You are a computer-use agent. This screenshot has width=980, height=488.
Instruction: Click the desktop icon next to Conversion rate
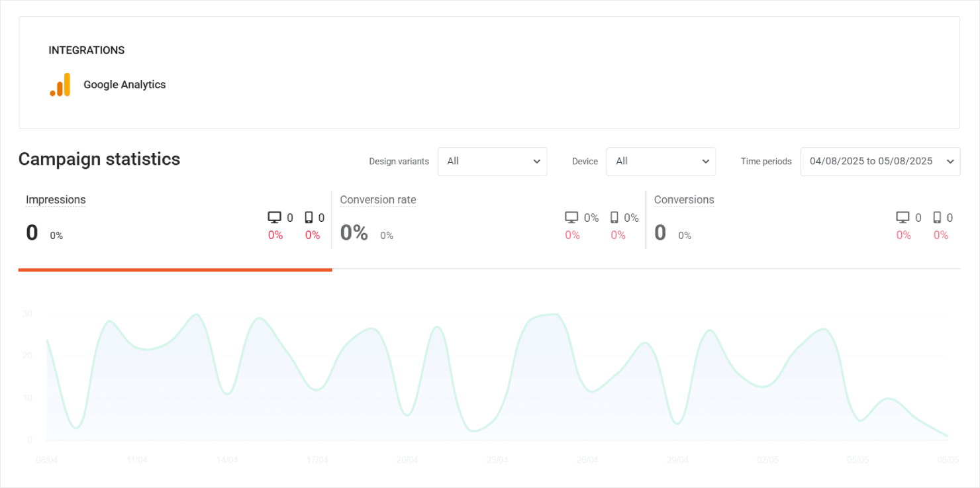click(571, 217)
